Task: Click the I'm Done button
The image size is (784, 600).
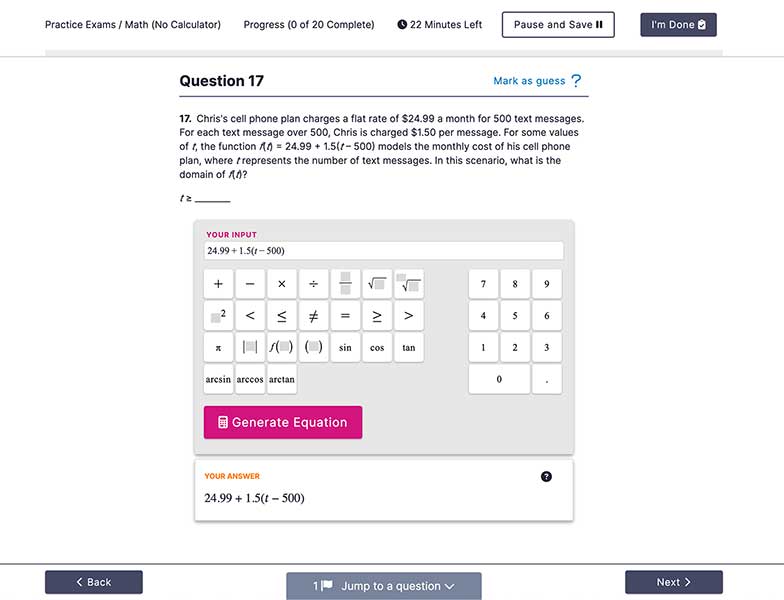Action: pos(678,25)
